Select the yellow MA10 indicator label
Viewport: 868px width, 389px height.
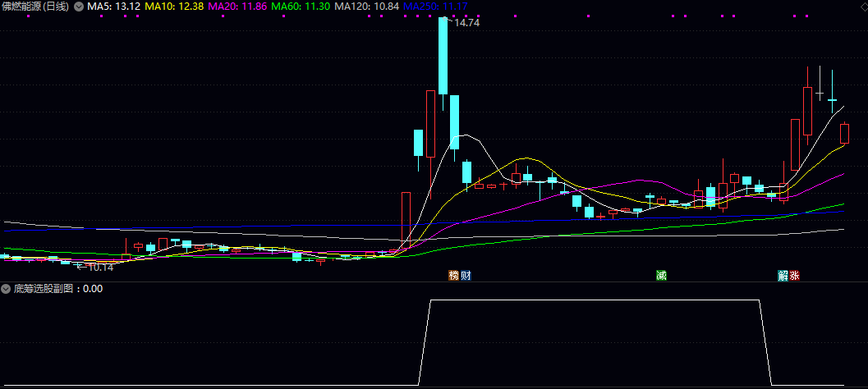(x=173, y=7)
